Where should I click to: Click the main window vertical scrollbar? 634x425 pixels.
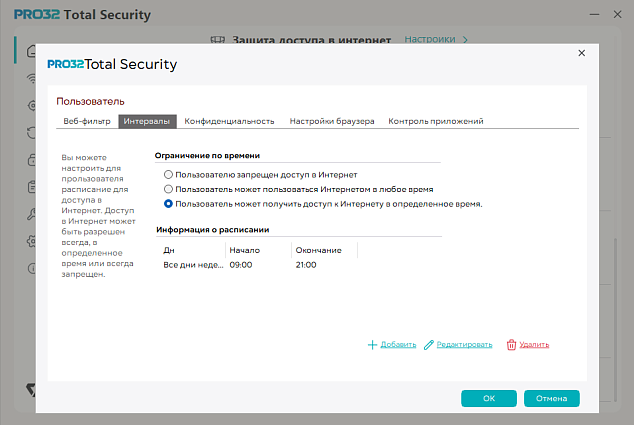pos(615,319)
